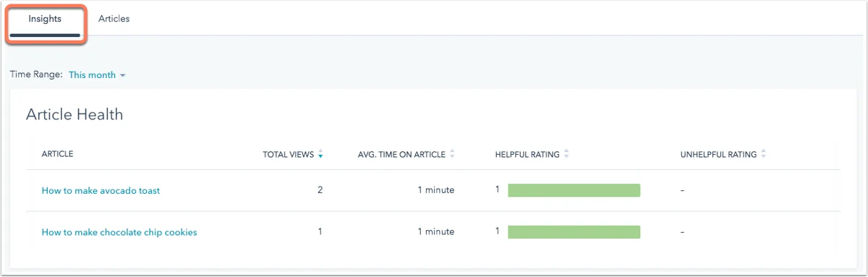Click the green helpful bar for avocado toast
The image size is (868, 277).
(574, 190)
